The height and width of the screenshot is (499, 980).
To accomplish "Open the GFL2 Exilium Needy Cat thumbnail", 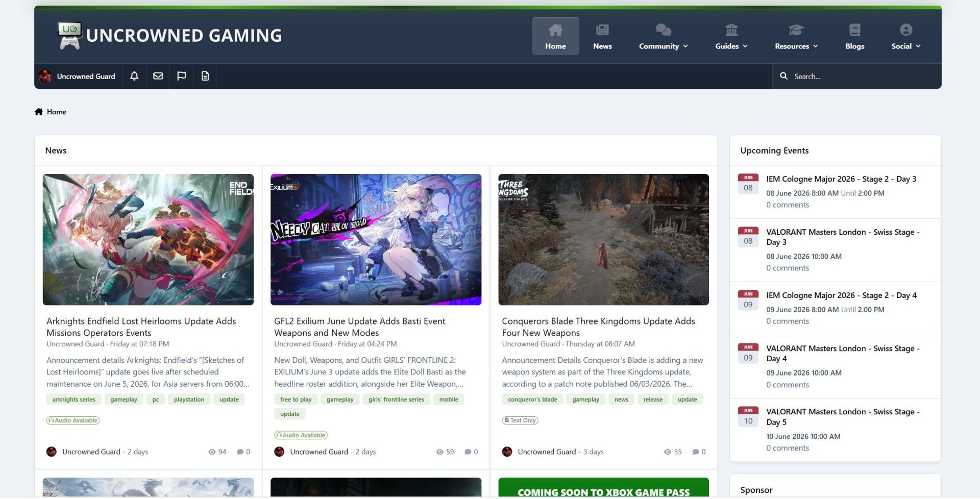I will tap(376, 240).
